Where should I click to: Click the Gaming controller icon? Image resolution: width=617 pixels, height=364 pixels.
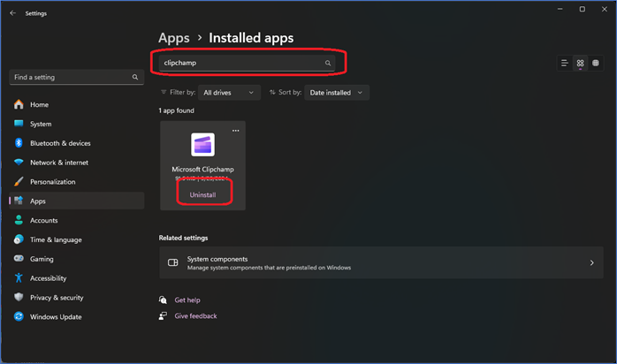[19, 258]
